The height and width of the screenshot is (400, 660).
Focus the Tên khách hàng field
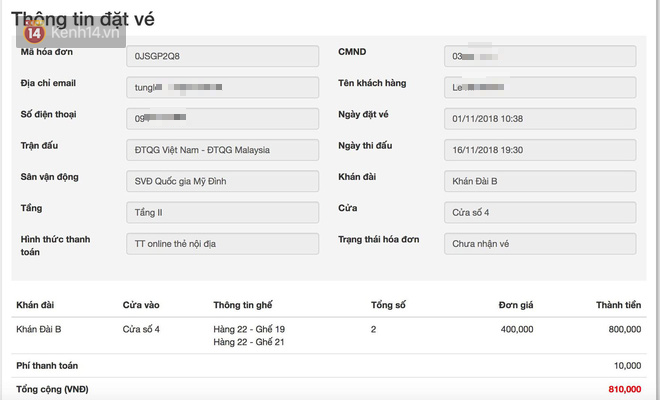[540, 88]
